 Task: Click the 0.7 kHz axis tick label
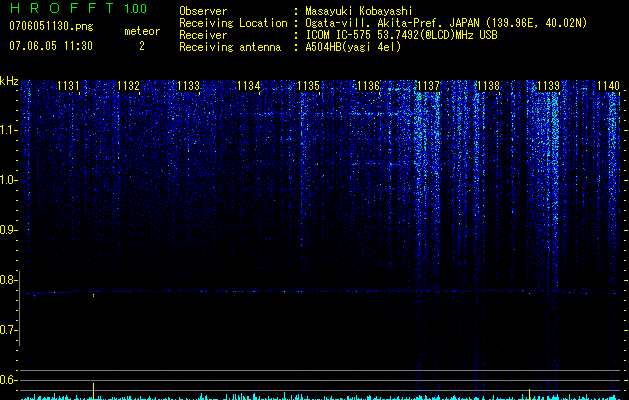click(7, 330)
